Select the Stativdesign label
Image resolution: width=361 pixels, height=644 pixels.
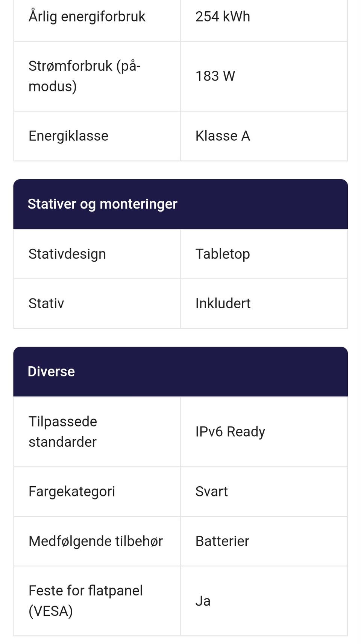click(67, 254)
